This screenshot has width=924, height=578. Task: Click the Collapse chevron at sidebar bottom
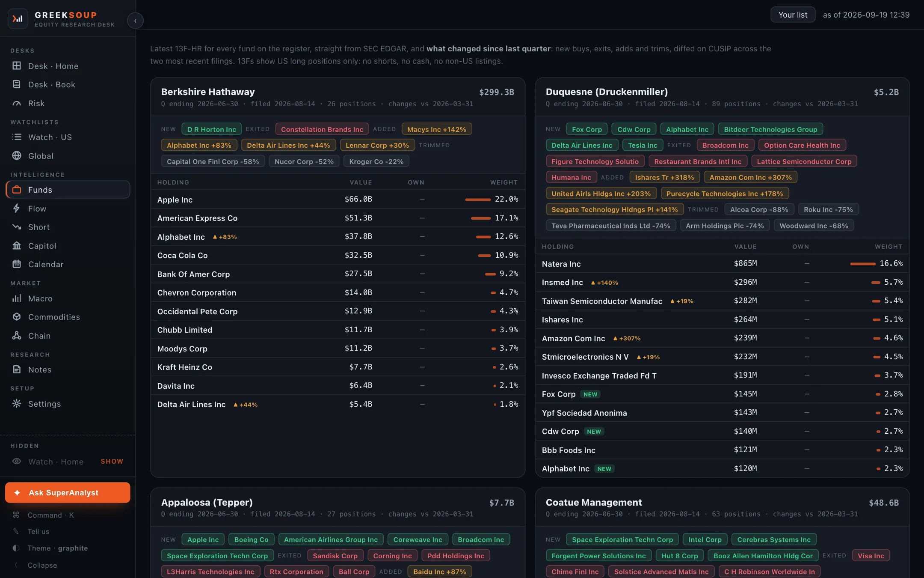tap(16, 565)
